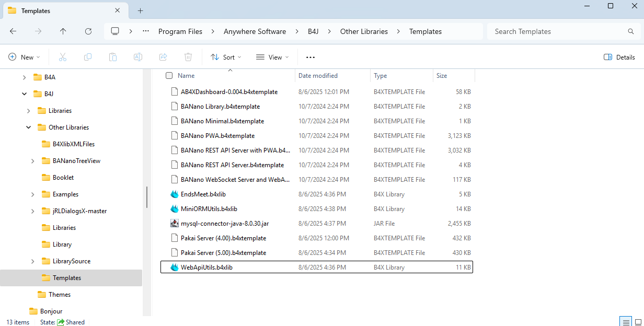The image size is (644, 326).
Task: Expand the LibrarySource folder node
Action: tap(32, 261)
